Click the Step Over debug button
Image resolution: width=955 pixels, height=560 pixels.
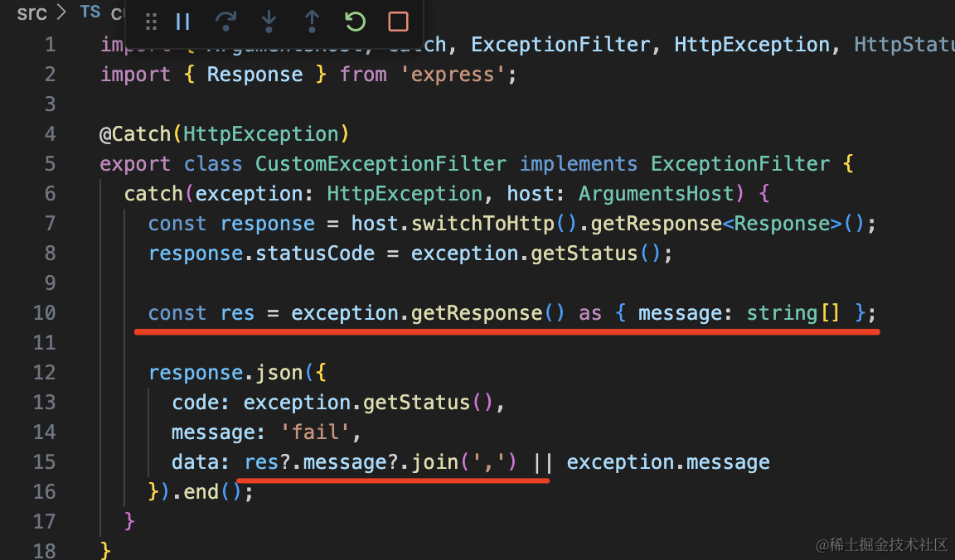pyautogui.click(x=225, y=22)
